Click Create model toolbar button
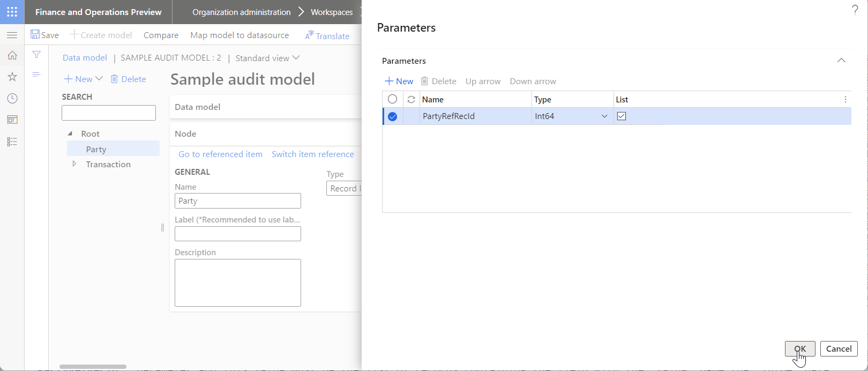 (101, 35)
